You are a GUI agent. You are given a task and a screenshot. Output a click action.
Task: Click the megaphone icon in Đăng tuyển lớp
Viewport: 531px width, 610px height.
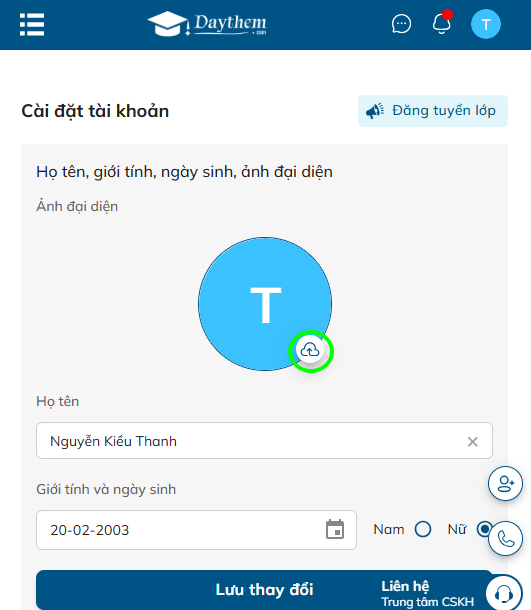coord(375,111)
